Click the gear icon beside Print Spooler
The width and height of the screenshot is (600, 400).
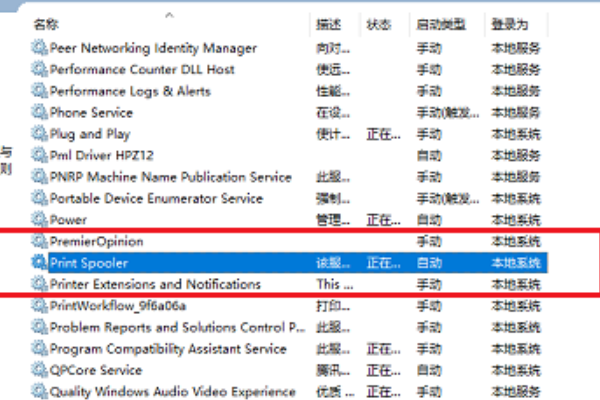[39, 263]
